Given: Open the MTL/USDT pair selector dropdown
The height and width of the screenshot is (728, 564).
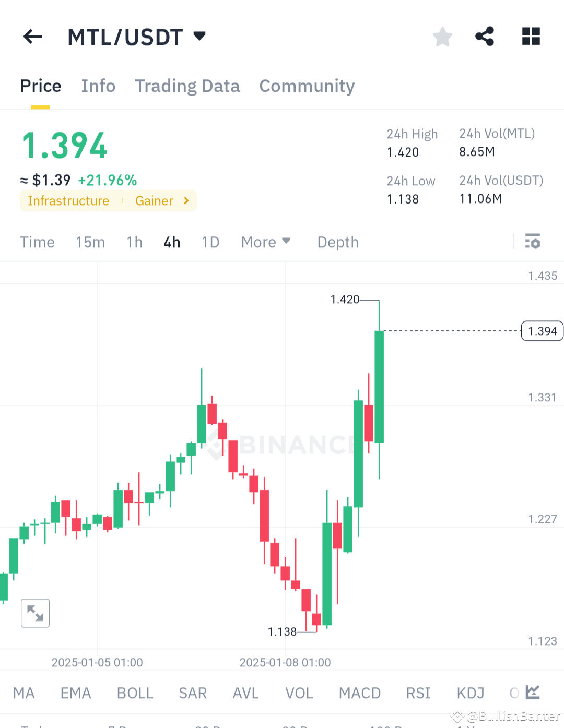Looking at the screenshot, I should click(x=137, y=37).
